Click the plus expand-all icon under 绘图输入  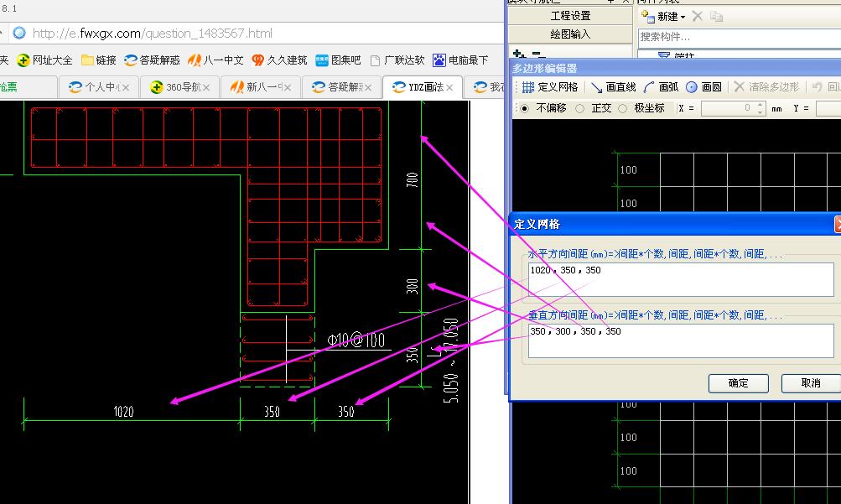click(519, 54)
